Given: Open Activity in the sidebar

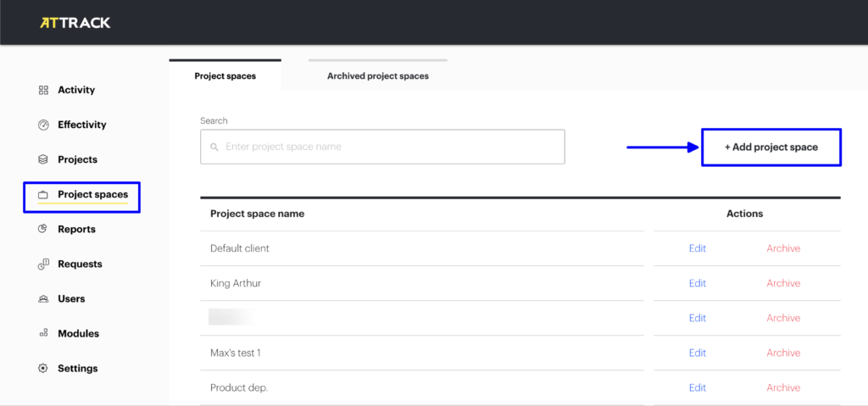Looking at the screenshot, I should pyautogui.click(x=75, y=91).
